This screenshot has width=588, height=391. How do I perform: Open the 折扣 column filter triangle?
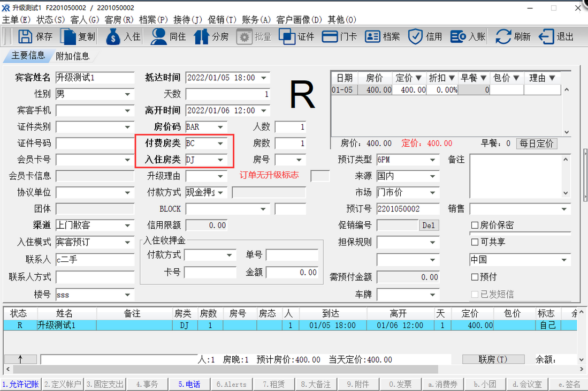(x=452, y=78)
